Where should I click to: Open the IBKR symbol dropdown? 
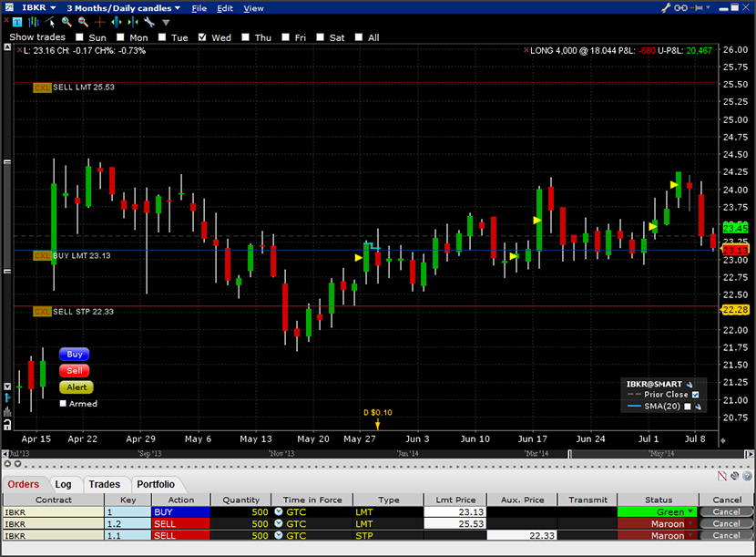(x=39, y=7)
